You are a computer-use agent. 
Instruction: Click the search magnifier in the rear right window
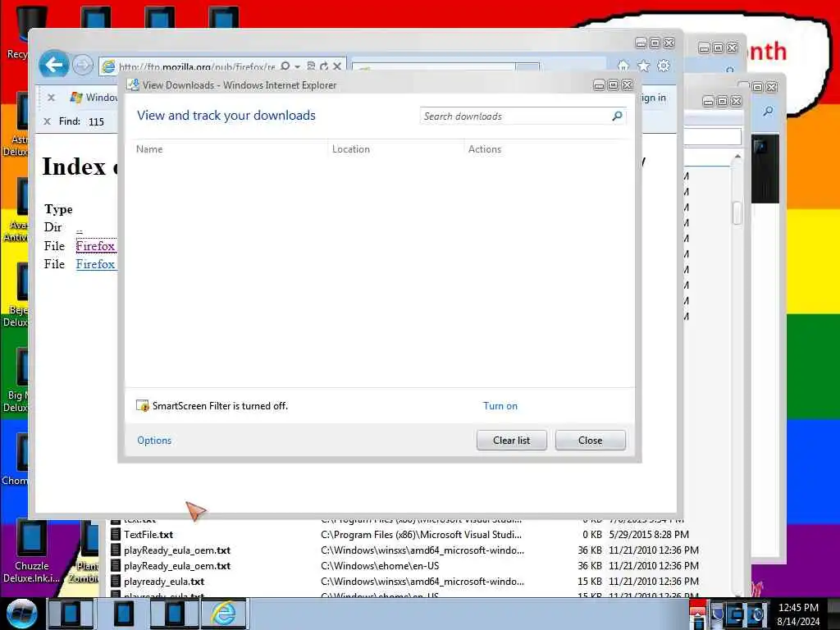click(x=768, y=111)
